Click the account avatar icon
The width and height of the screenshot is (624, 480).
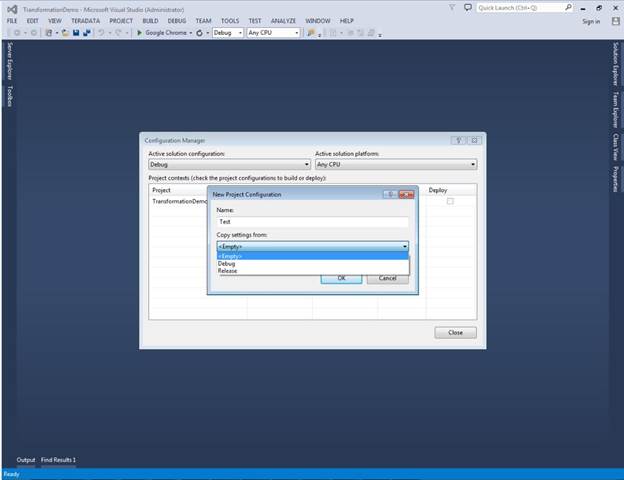click(x=616, y=21)
